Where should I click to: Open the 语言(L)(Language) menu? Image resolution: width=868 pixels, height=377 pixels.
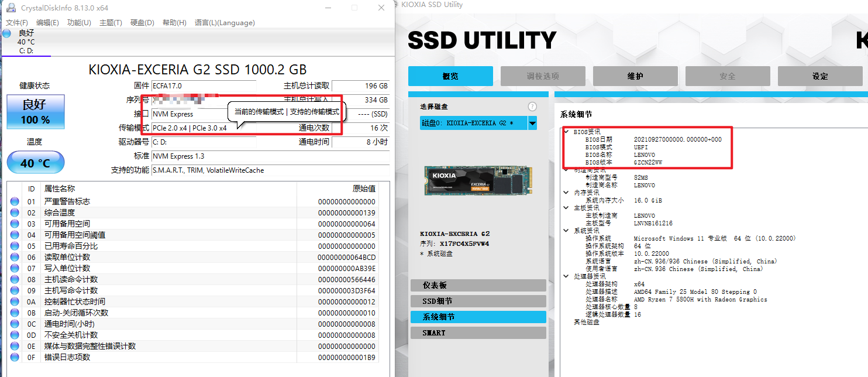pos(225,23)
